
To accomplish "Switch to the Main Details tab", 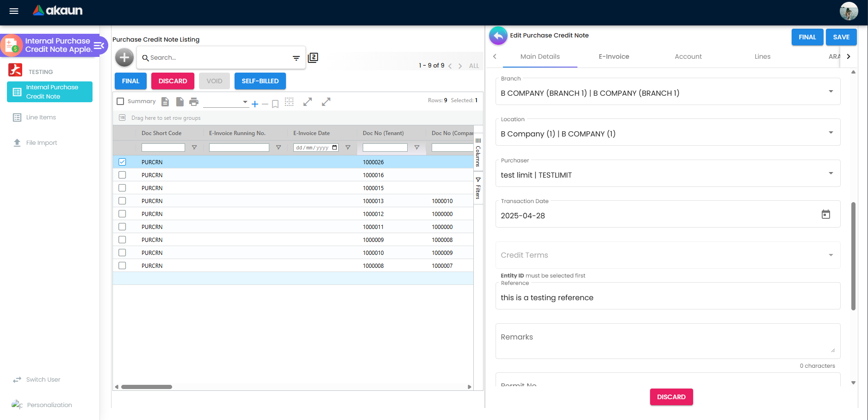I will click(540, 56).
